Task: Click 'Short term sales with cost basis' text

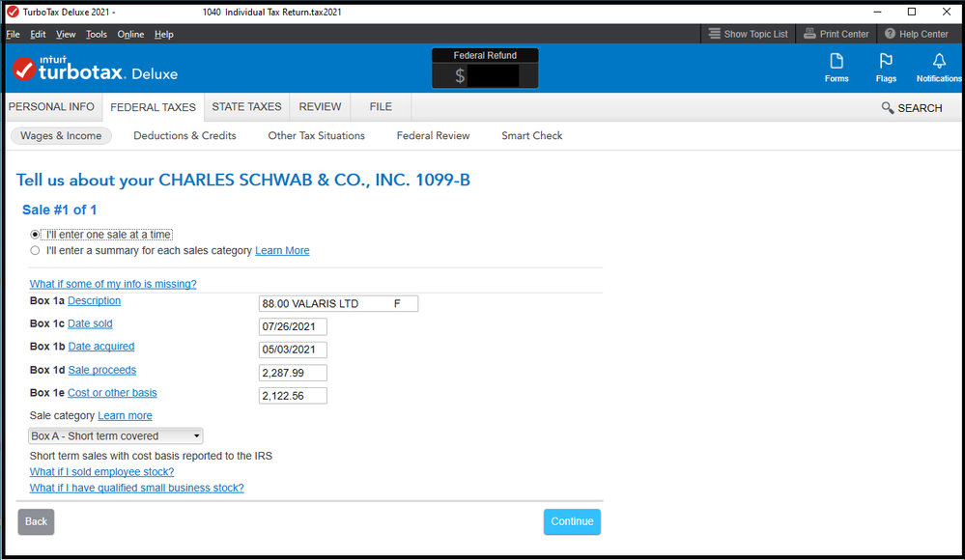Action: (151, 456)
